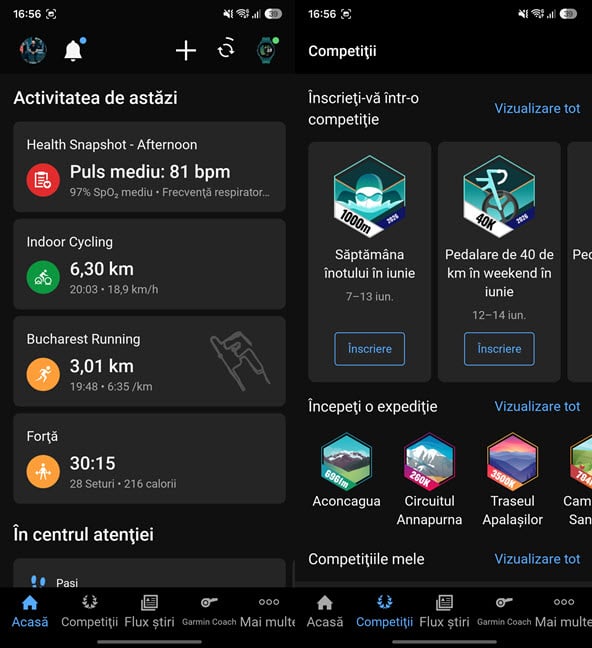Tap the orange running activity icon

pos(43,374)
